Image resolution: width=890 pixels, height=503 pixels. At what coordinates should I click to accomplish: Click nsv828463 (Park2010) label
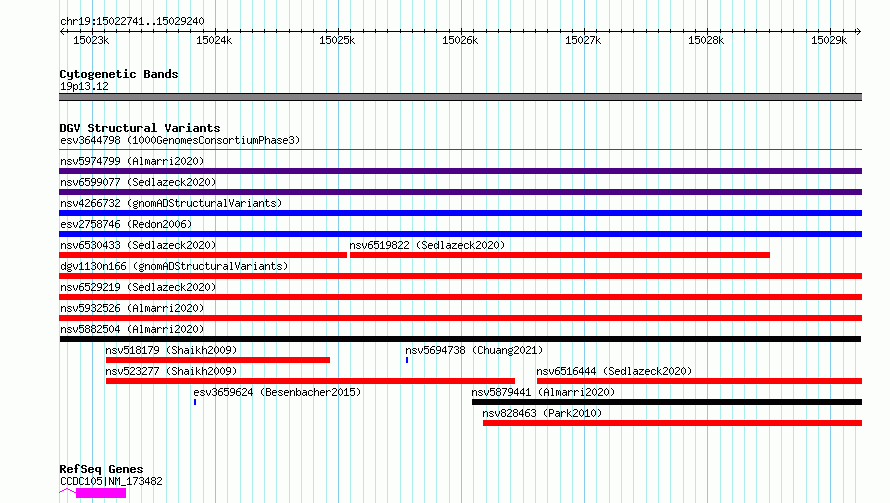[542, 413]
